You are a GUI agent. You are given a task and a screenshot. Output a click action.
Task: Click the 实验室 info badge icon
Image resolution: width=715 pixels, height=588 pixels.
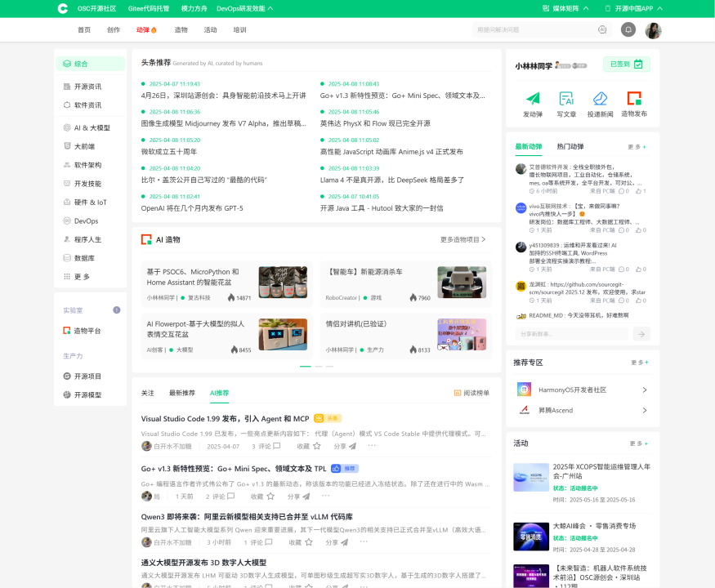point(117,310)
